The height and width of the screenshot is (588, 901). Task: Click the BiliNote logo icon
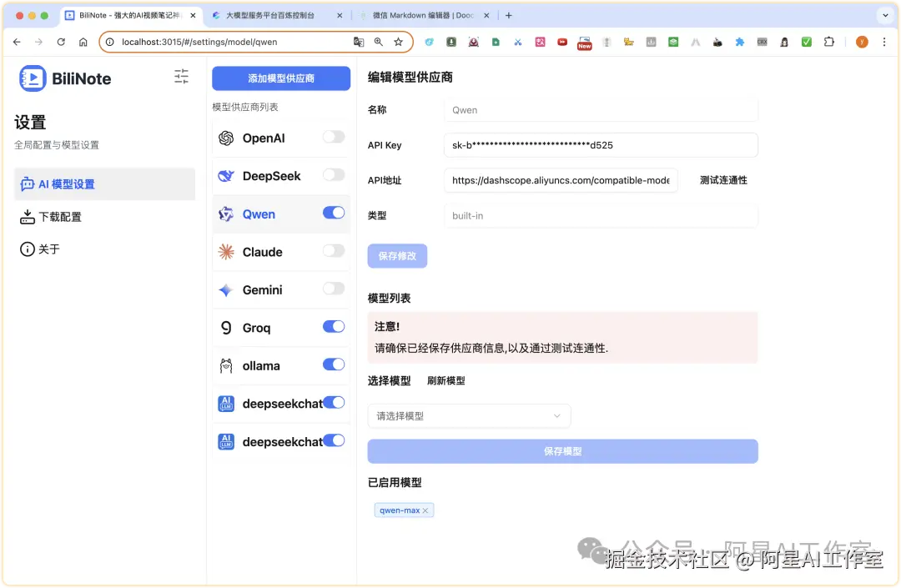[x=33, y=78]
